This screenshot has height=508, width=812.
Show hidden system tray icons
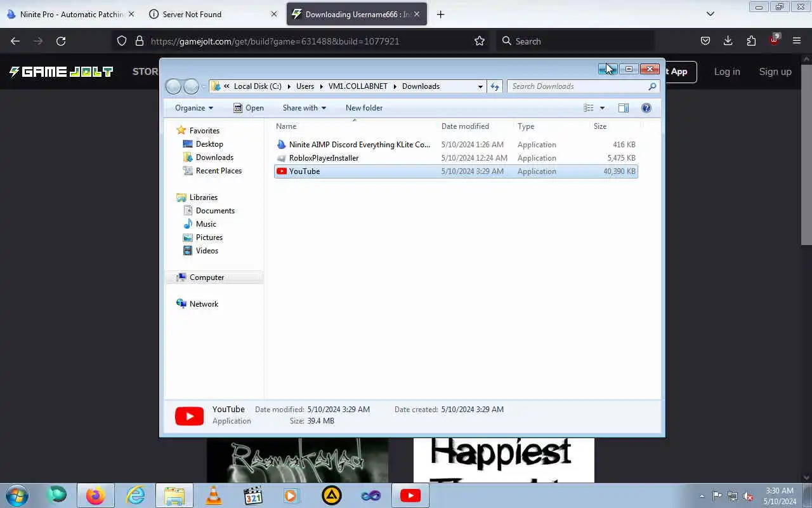702,496
